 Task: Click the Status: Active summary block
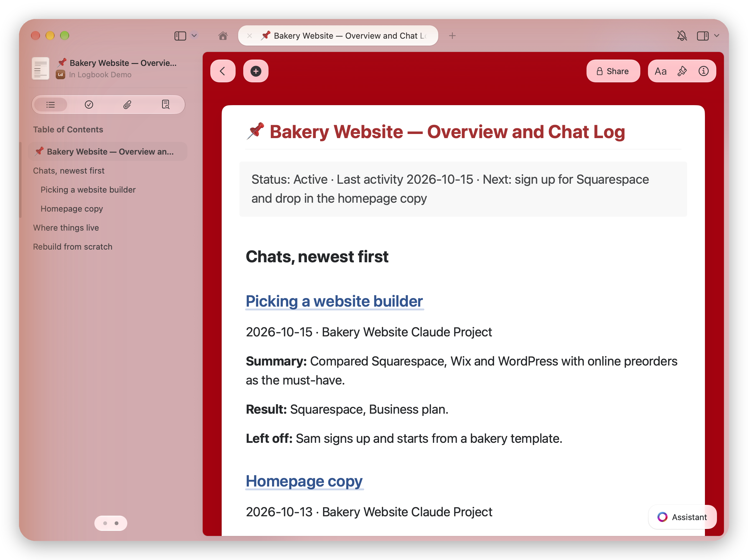[463, 189]
